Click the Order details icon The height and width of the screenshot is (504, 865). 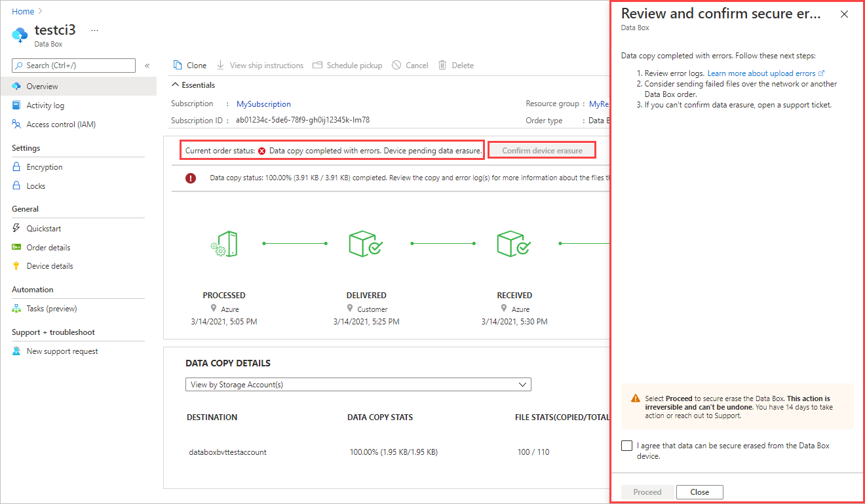pyautogui.click(x=16, y=248)
